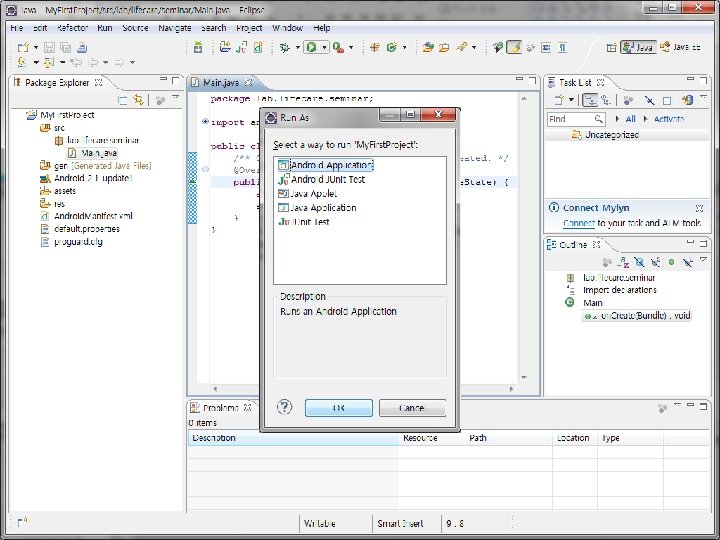This screenshot has height=540, width=720.
Task: Click the Print icon in toolbar
Action: pos(82,47)
